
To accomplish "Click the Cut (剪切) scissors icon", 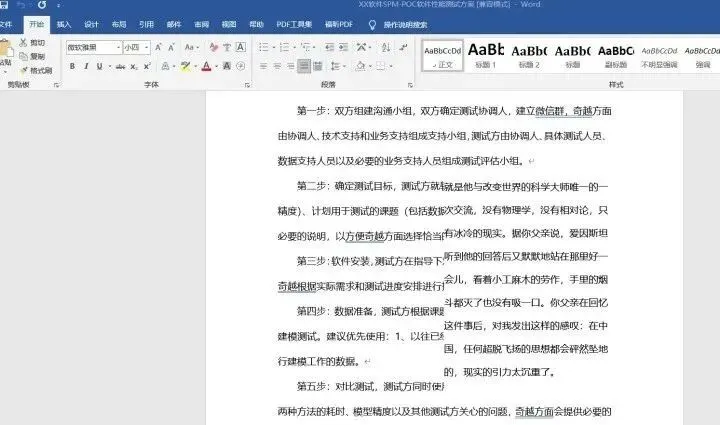I will pos(23,42).
